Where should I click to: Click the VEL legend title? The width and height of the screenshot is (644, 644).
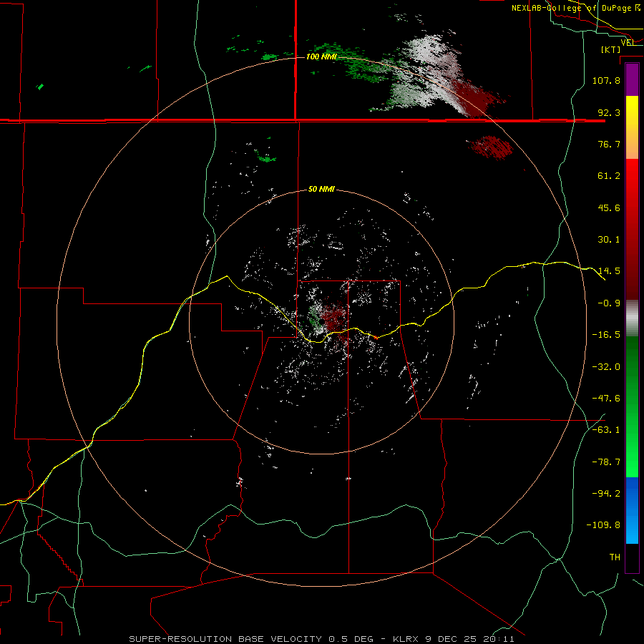(628, 42)
